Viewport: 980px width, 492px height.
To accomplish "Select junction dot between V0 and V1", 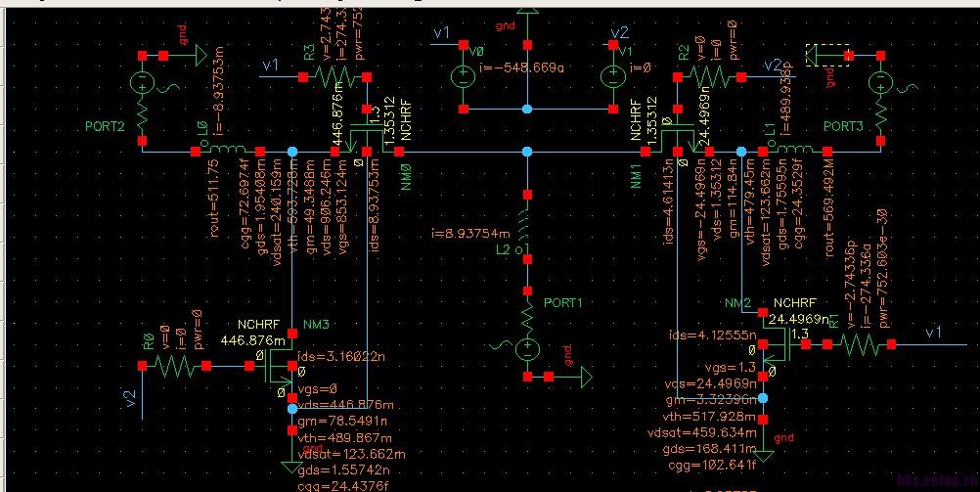I will [527, 109].
